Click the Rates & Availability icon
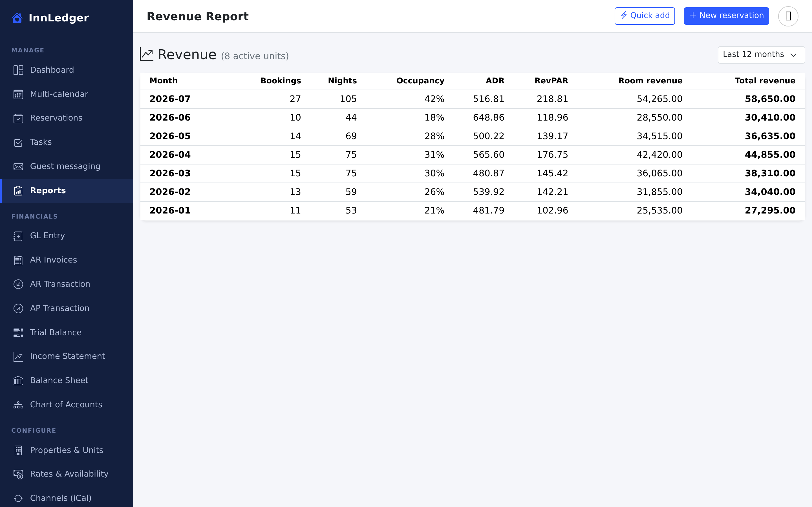The width and height of the screenshot is (812, 507). coord(18,474)
